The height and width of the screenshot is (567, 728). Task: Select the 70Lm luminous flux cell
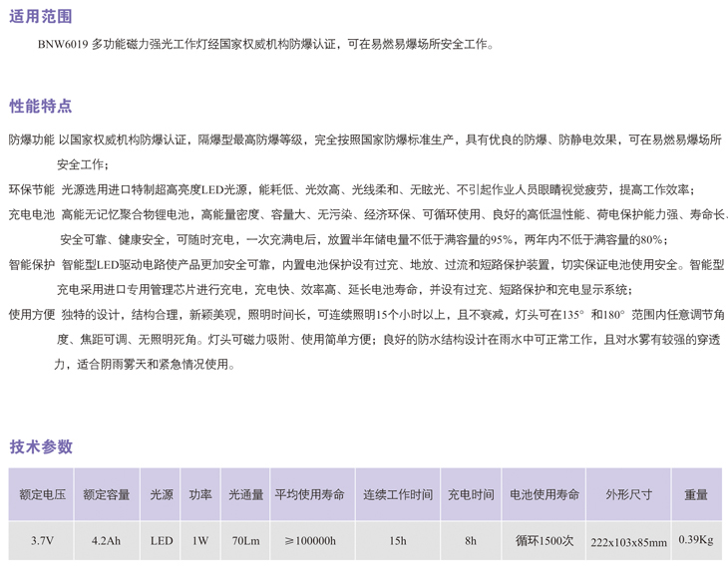click(x=245, y=541)
